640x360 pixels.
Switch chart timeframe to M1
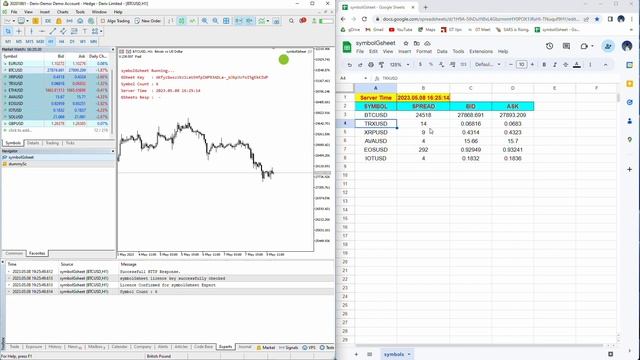(x=8, y=42)
